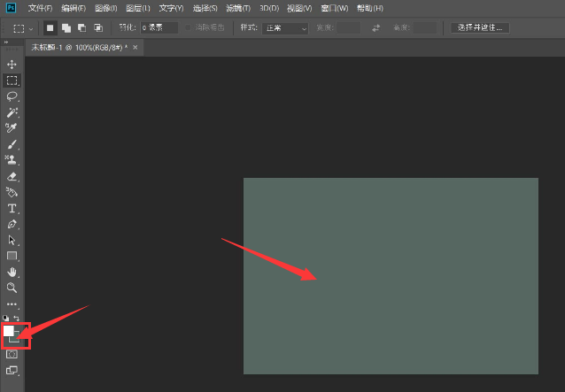Select the Eraser tool

tap(12, 176)
